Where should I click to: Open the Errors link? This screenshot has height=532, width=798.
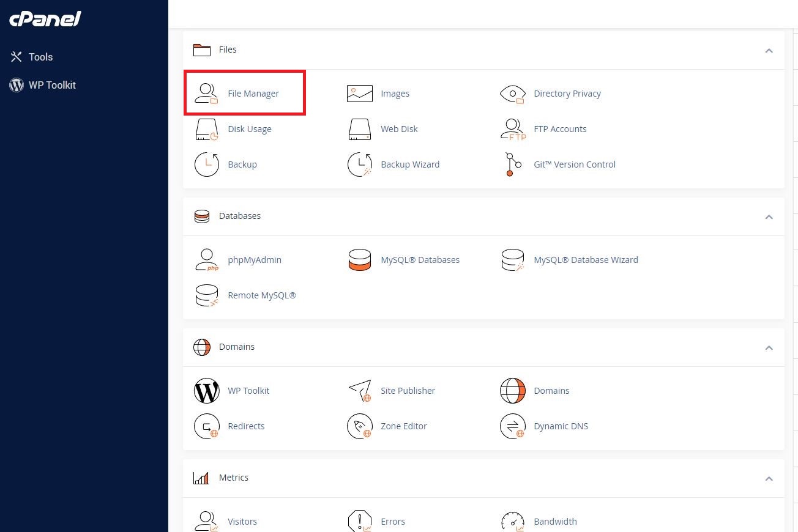pyautogui.click(x=393, y=522)
